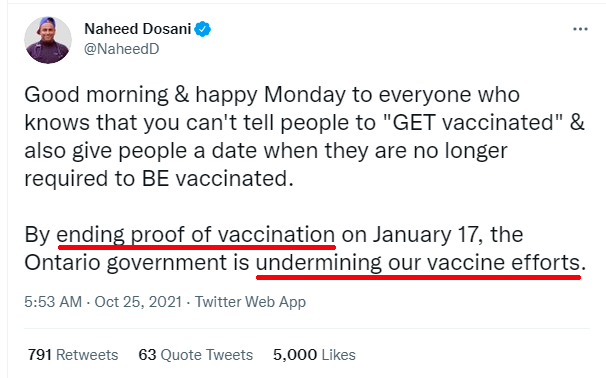Click the Naheed Dosani display name

click(x=138, y=29)
